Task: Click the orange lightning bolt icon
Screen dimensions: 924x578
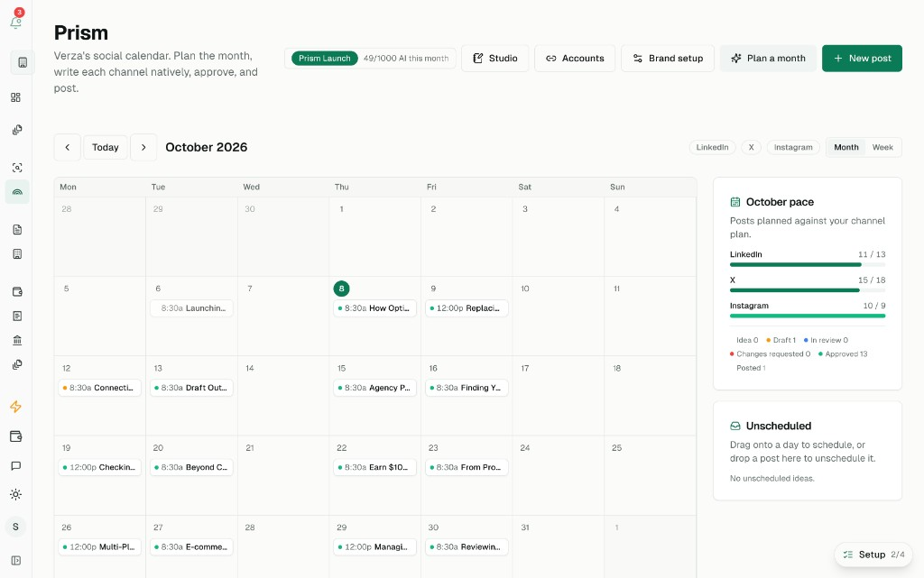Action: pos(16,407)
